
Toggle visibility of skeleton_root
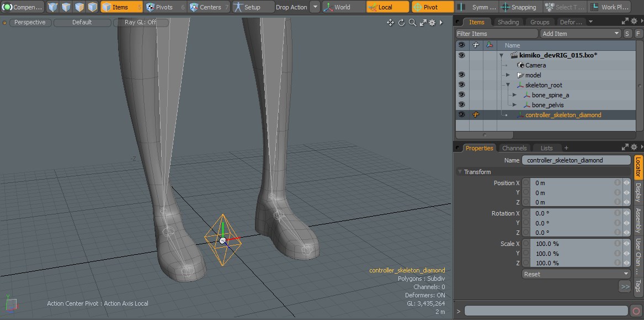pyautogui.click(x=462, y=85)
